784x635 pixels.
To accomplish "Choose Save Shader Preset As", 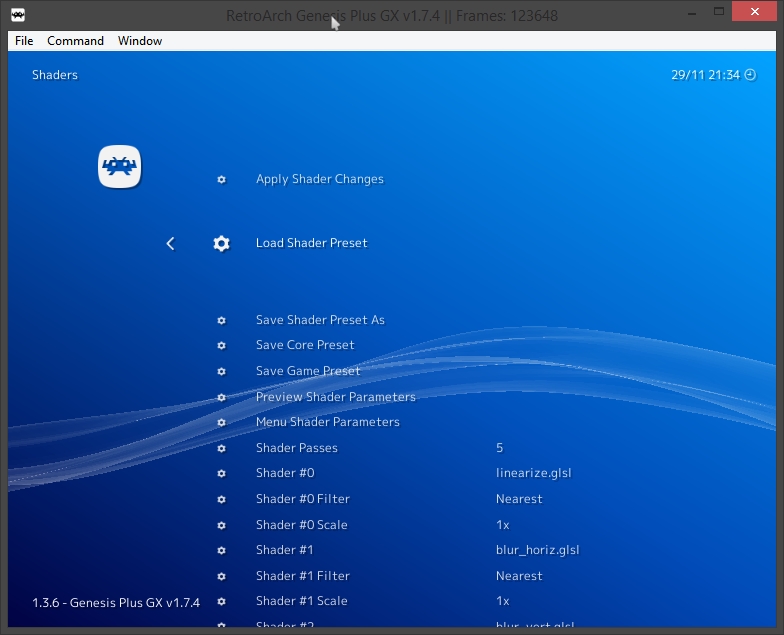I will click(x=320, y=320).
